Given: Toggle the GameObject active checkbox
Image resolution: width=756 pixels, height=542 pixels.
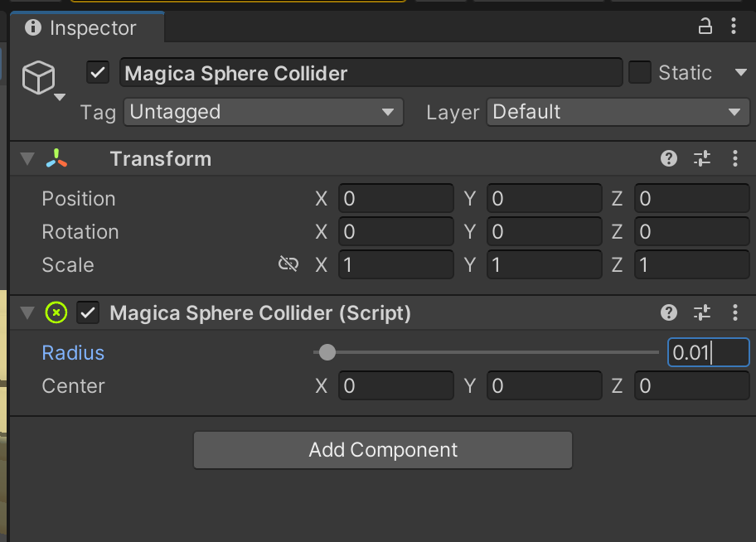Looking at the screenshot, I should [x=98, y=73].
